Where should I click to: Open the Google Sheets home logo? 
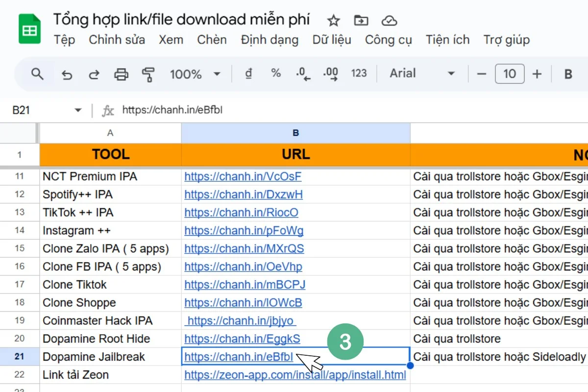(x=29, y=29)
